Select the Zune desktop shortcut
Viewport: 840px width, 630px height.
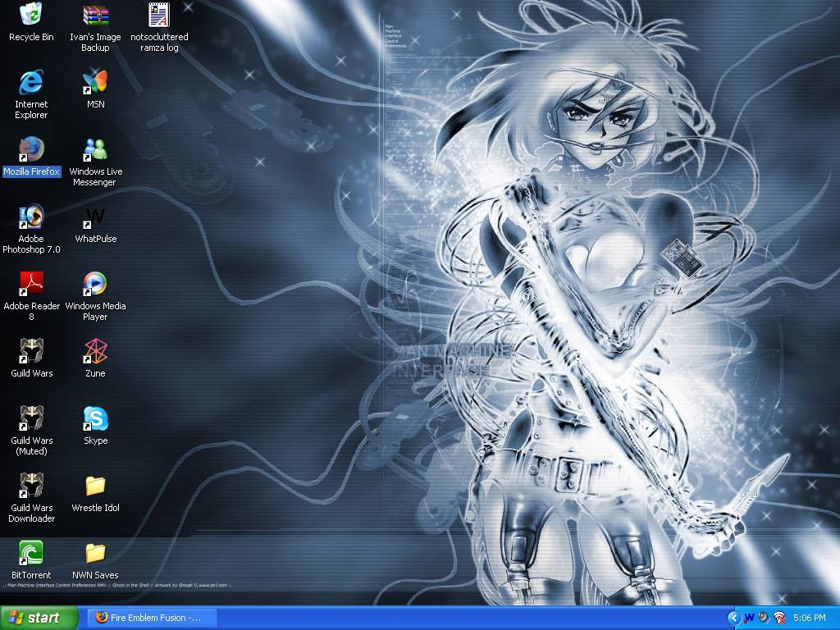click(x=95, y=352)
